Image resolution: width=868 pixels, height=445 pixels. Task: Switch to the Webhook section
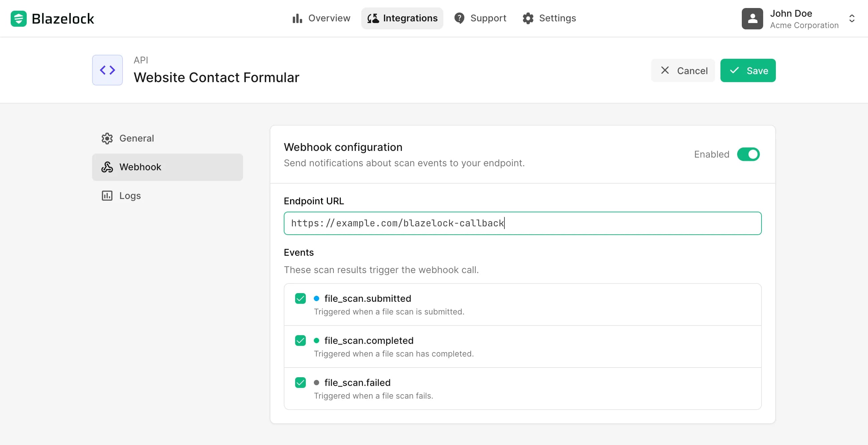click(141, 167)
